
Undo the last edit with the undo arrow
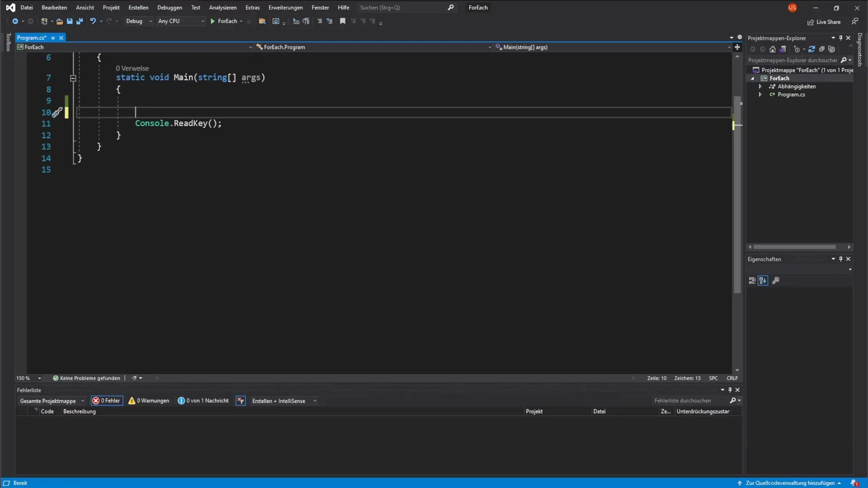(93, 21)
